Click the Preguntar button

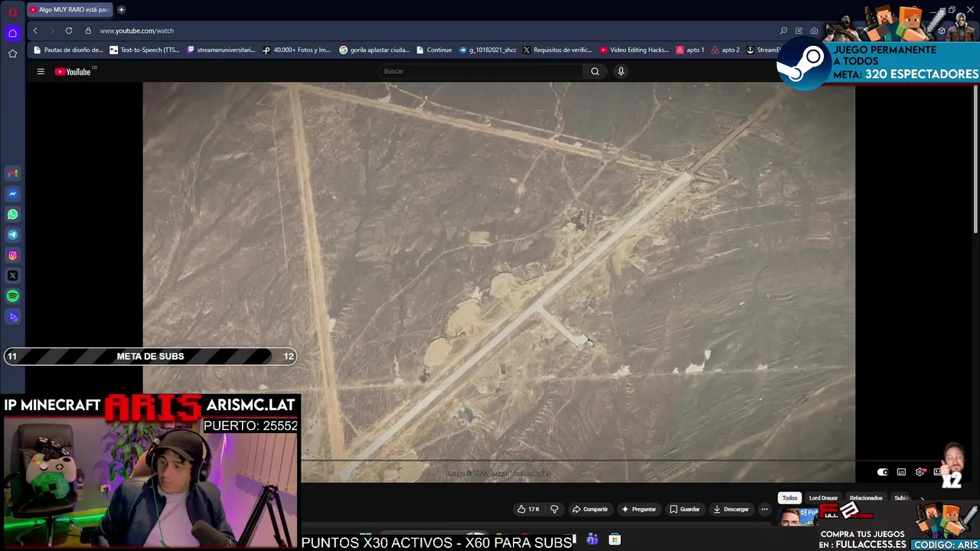point(639,509)
